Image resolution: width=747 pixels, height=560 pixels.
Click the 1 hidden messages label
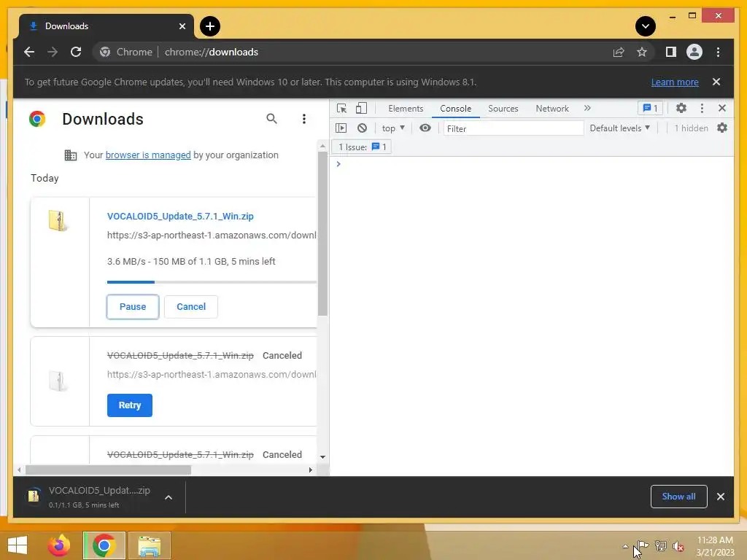pyautogui.click(x=691, y=128)
